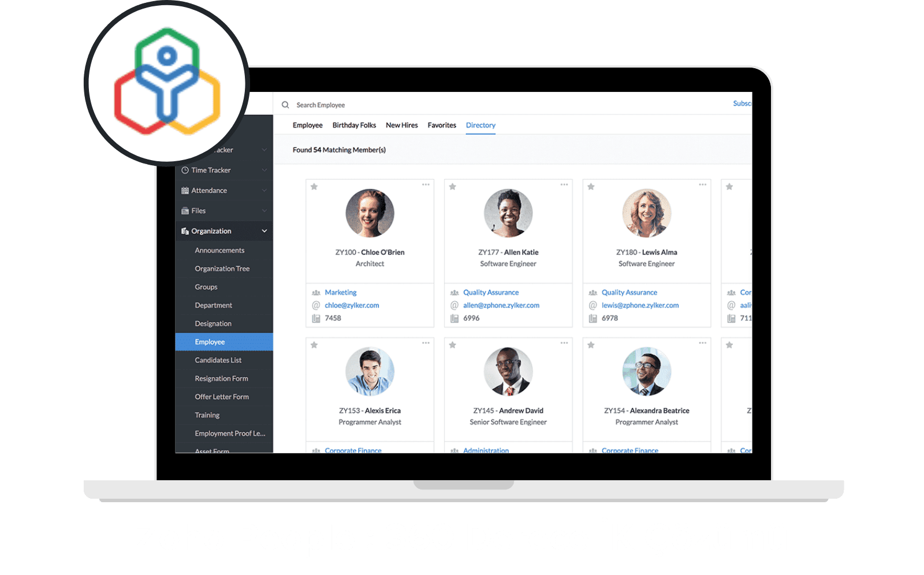Click the search magnifier icon

[285, 105]
